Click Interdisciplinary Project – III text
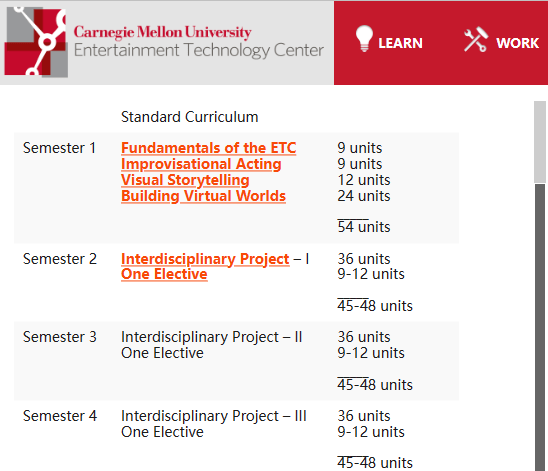This screenshot has height=471, width=548. tap(214, 416)
